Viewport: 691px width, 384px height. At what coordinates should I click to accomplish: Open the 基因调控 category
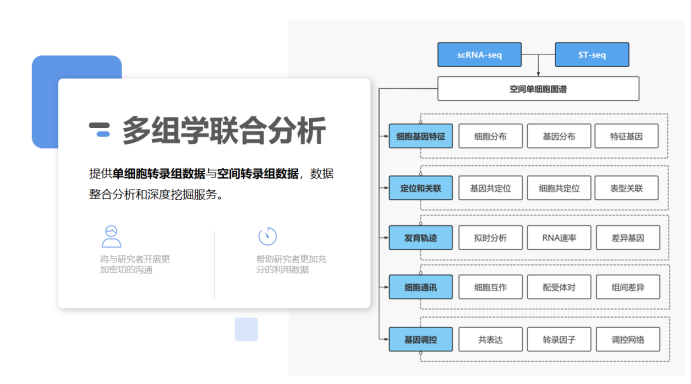[x=421, y=339]
